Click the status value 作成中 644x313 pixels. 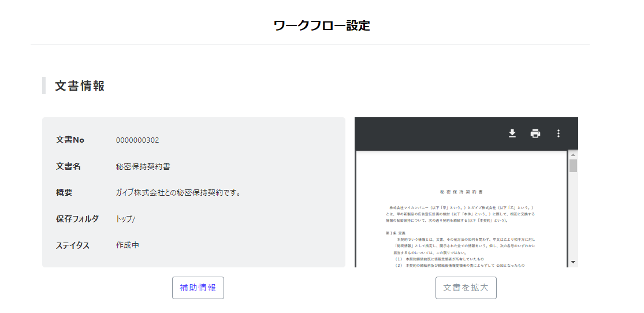(127, 245)
